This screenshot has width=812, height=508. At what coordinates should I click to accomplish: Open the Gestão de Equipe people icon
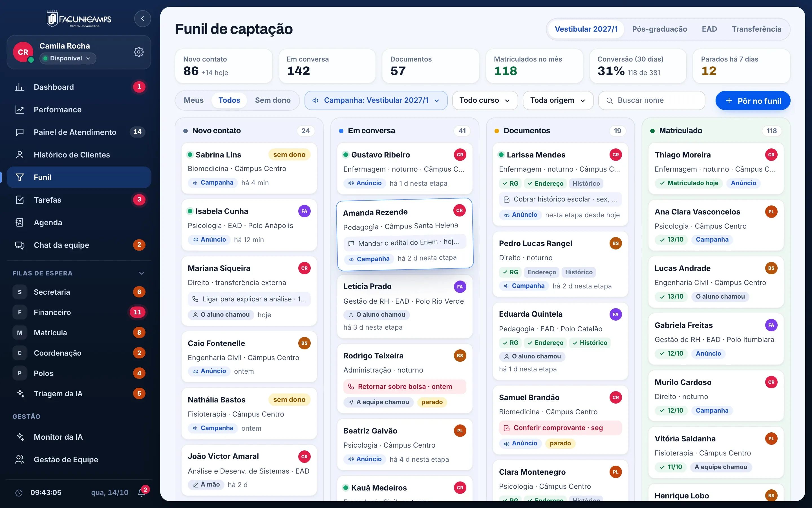(x=20, y=459)
